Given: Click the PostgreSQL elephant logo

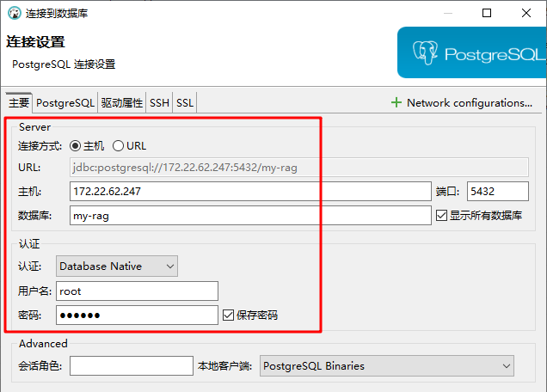Looking at the screenshot, I should [x=426, y=53].
